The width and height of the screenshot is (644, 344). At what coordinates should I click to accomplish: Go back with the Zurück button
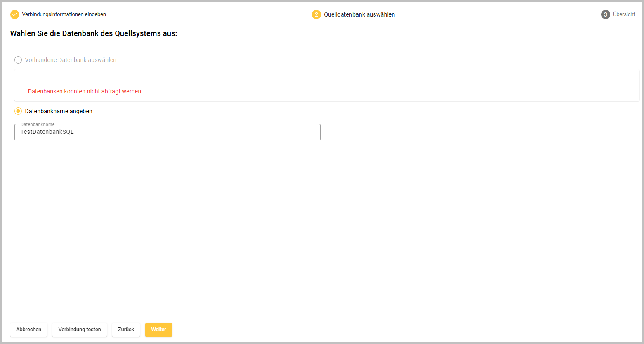pyautogui.click(x=126, y=330)
